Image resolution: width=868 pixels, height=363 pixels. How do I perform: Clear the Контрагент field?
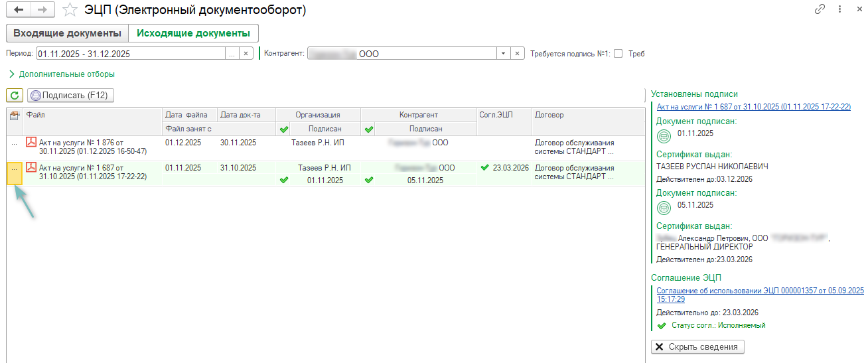[518, 54]
